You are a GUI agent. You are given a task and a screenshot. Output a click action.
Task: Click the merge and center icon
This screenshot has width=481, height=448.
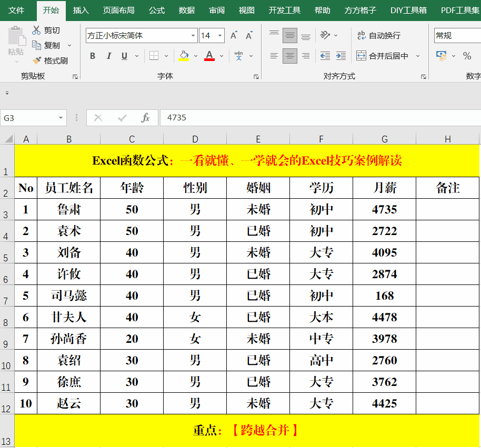361,56
